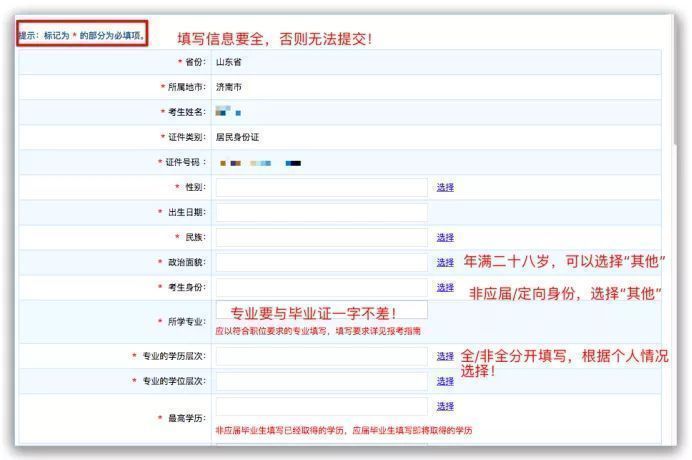Screen dimensions: 692x460
Task: Click the 考生身份 input field
Action: point(321,287)
